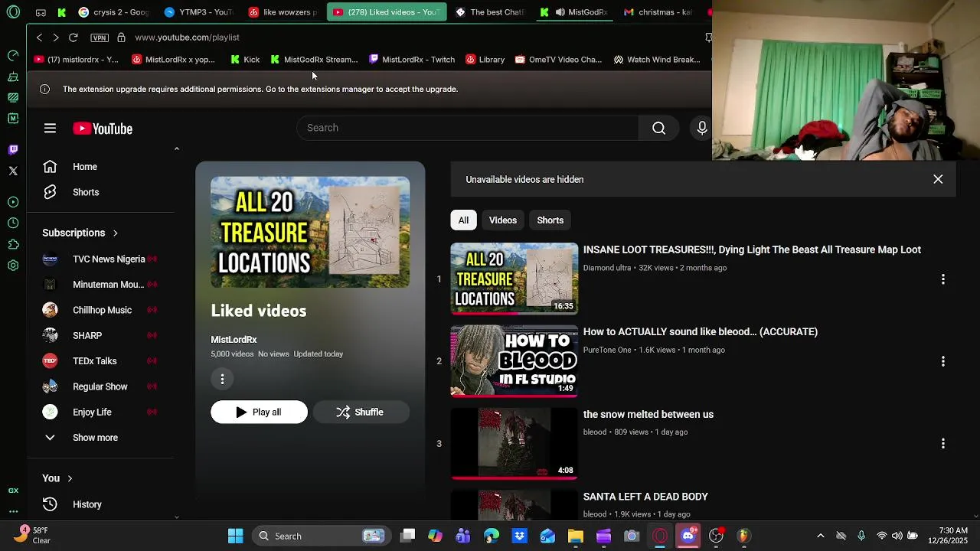Open Library bookmark
Viewport: 980px width, 551px height.
(x=485, y=60)
